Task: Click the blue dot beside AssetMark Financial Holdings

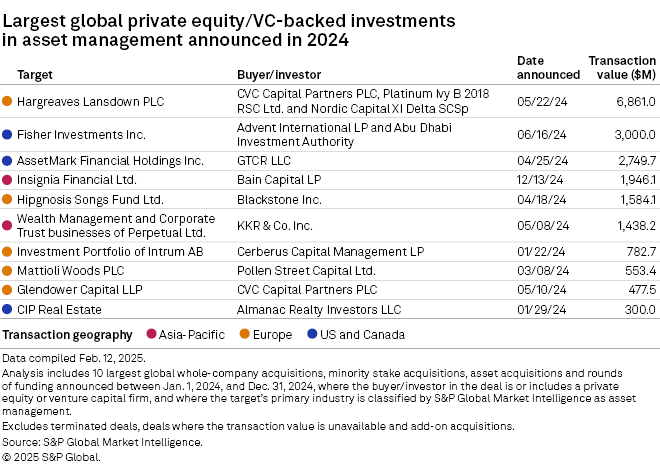Action: pos(8,160)
